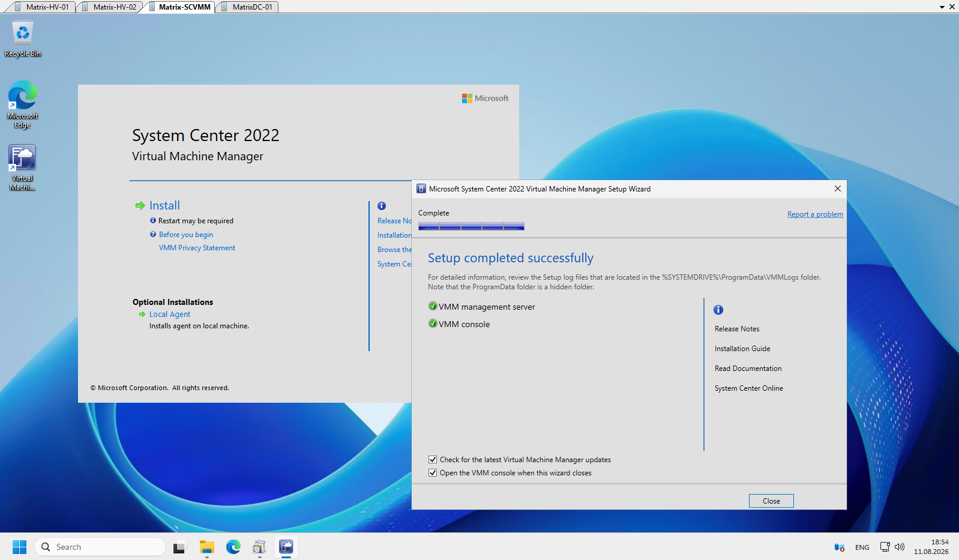Open Microsoft Edge from the taskbar
The image size is (959, 560).
[x=233, y=547]
